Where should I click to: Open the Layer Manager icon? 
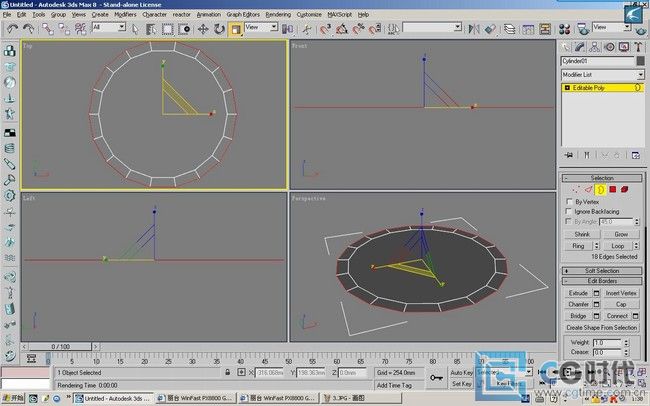click(509, 29)
